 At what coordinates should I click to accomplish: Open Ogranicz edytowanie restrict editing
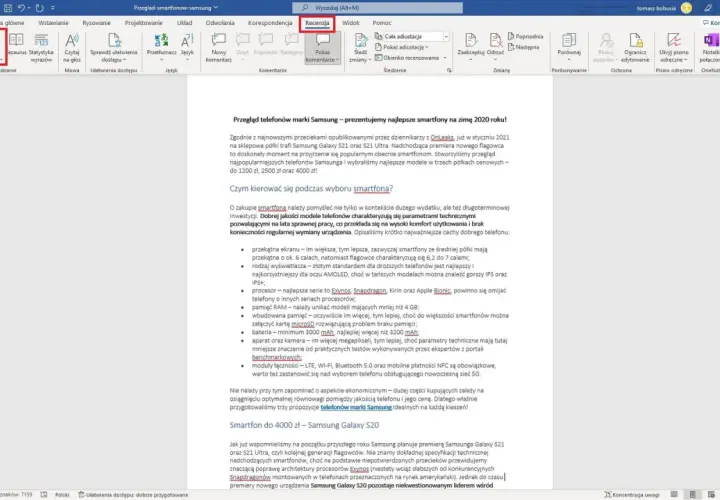tap(636, 47)
